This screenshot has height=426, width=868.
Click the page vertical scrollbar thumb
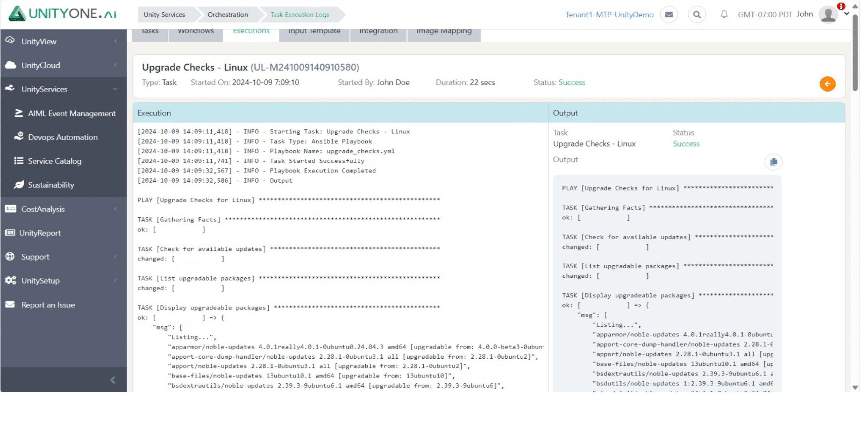coord(855,52)
